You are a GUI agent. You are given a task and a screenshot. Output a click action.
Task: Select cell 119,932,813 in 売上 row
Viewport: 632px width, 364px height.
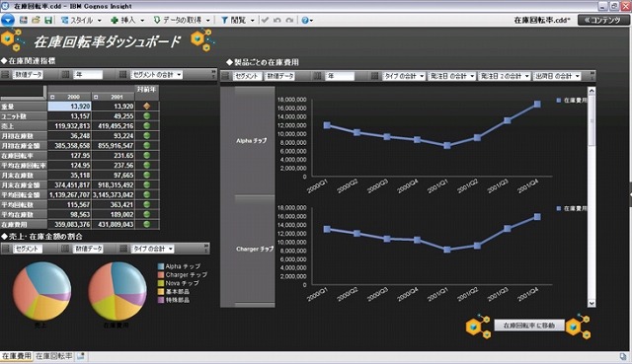point(69,125)
